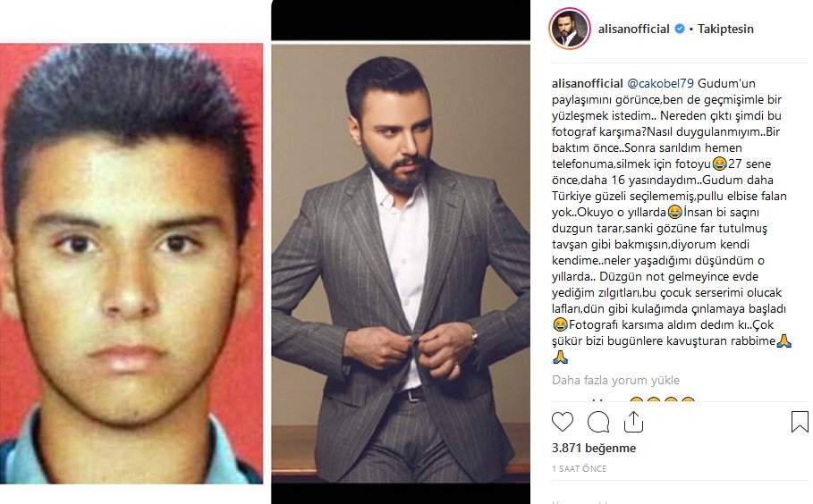This screenshot has width=813, height=504.
Task: Open the alisanofficial username at caption start
Action: coord(587,83)
